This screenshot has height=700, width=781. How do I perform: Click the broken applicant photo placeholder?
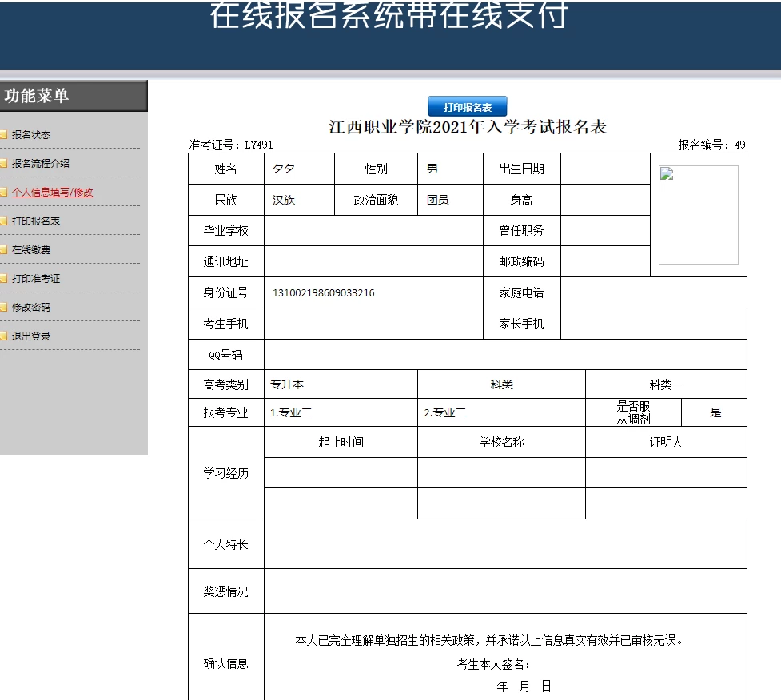point(698,215)
